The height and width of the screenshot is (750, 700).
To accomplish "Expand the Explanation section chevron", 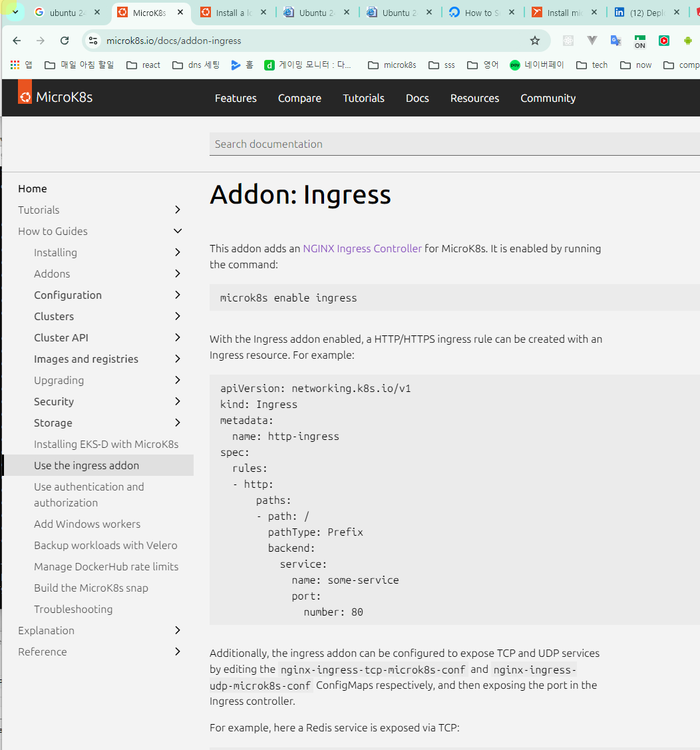I will 178,630.
